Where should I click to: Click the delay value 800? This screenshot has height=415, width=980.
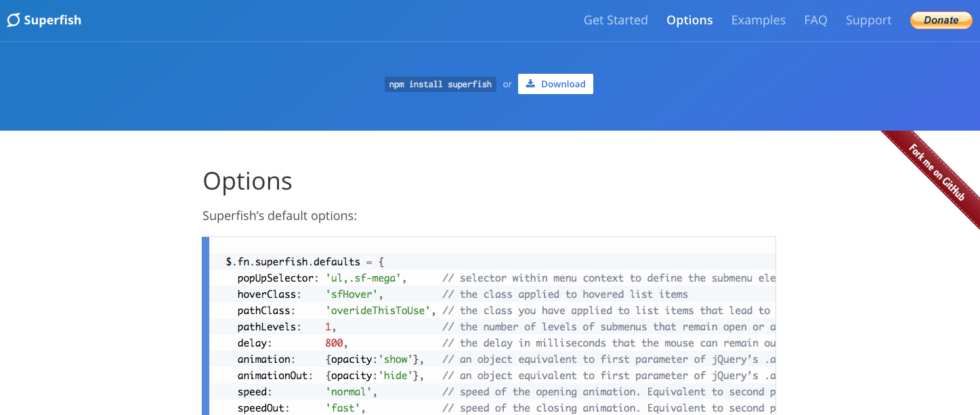335,343
